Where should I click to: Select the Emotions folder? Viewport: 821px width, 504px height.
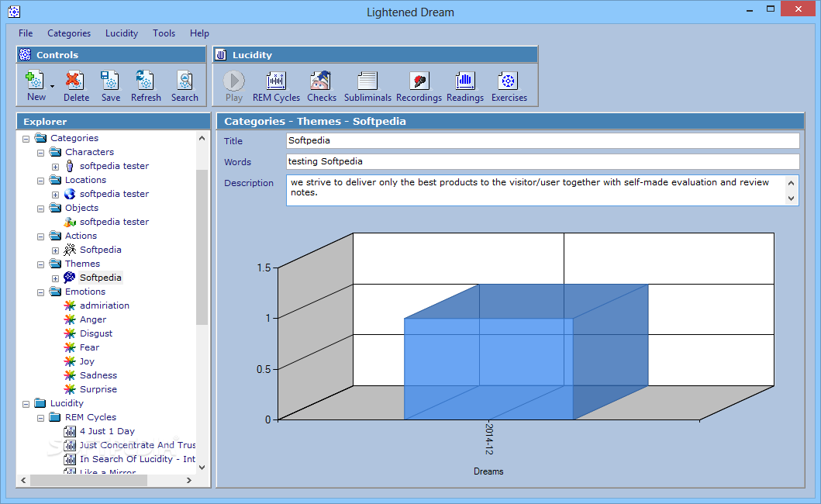click(x=85, y=292)
